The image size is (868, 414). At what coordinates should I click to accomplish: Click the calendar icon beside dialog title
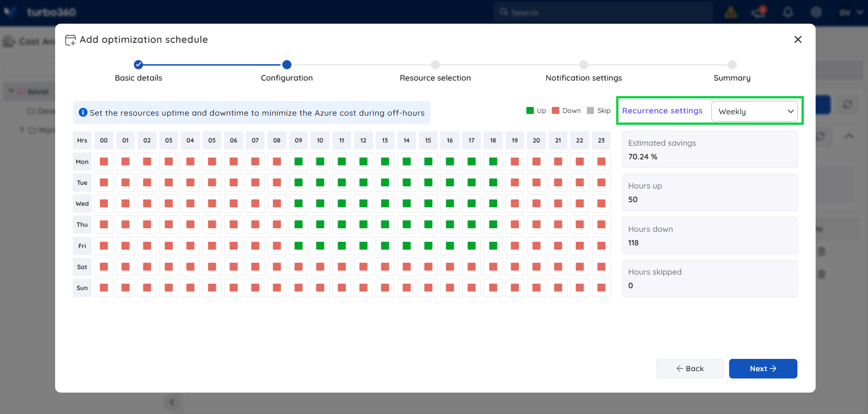pyautogui.click(x=71, y=40)
